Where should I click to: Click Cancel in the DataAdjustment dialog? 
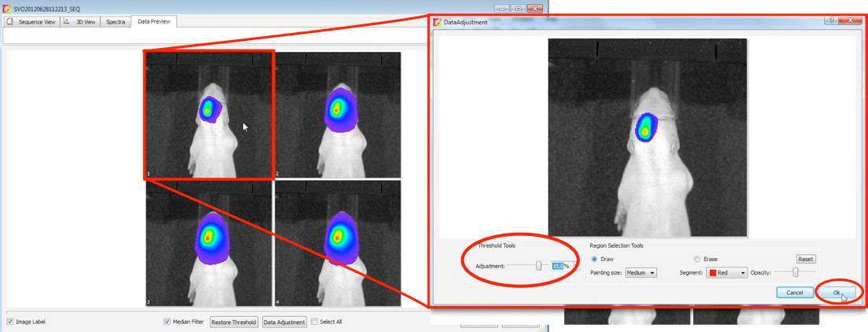point(794,292)
